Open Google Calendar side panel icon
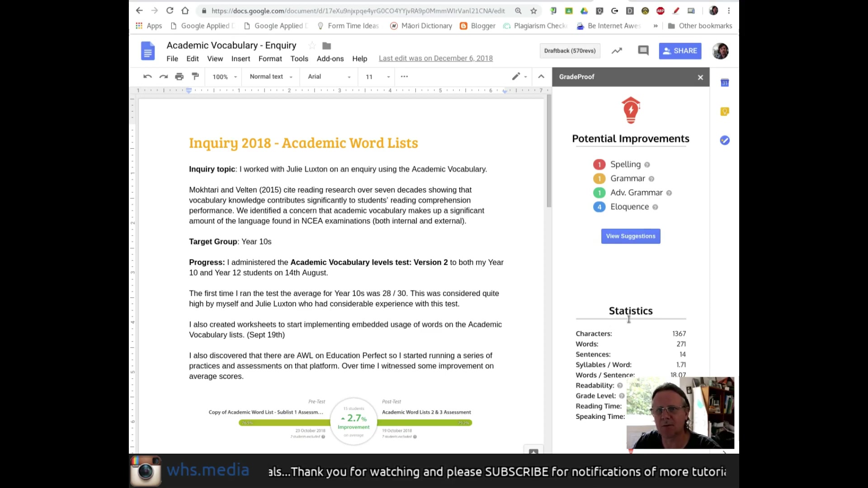Screen dimensions: 868x488 point(725,83)
